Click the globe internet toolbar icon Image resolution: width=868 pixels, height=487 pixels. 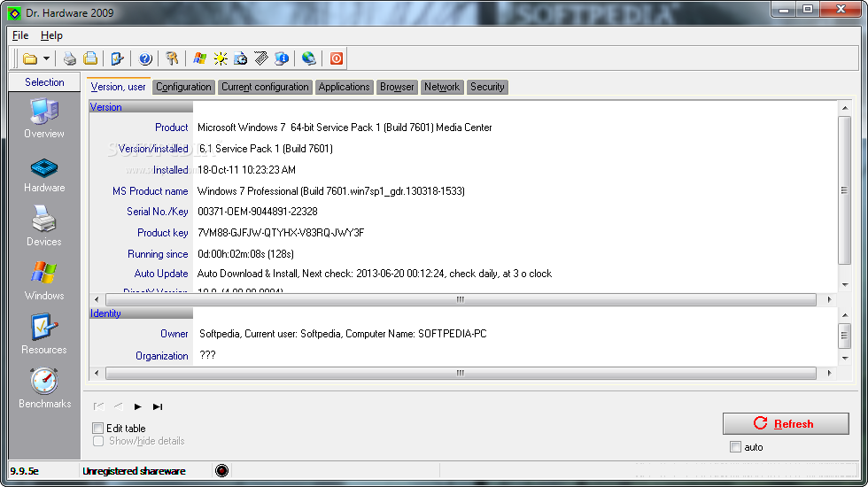coord(309,58)
